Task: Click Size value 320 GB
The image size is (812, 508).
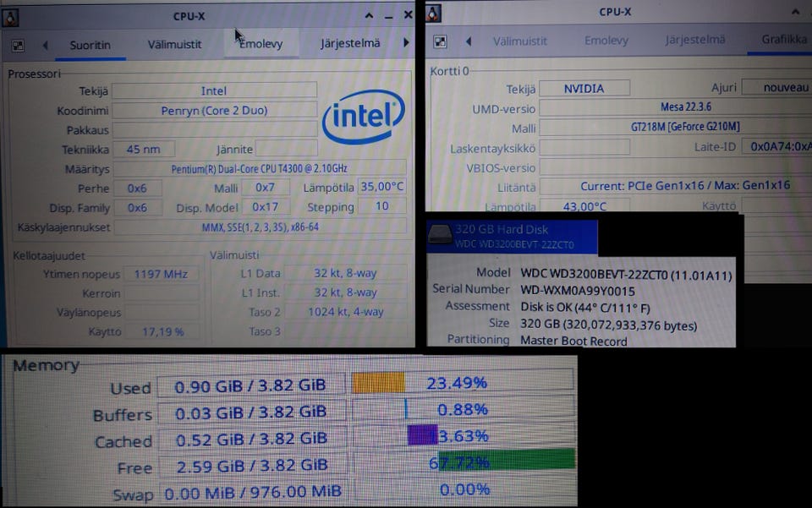Action: click(x=608, y=325)
